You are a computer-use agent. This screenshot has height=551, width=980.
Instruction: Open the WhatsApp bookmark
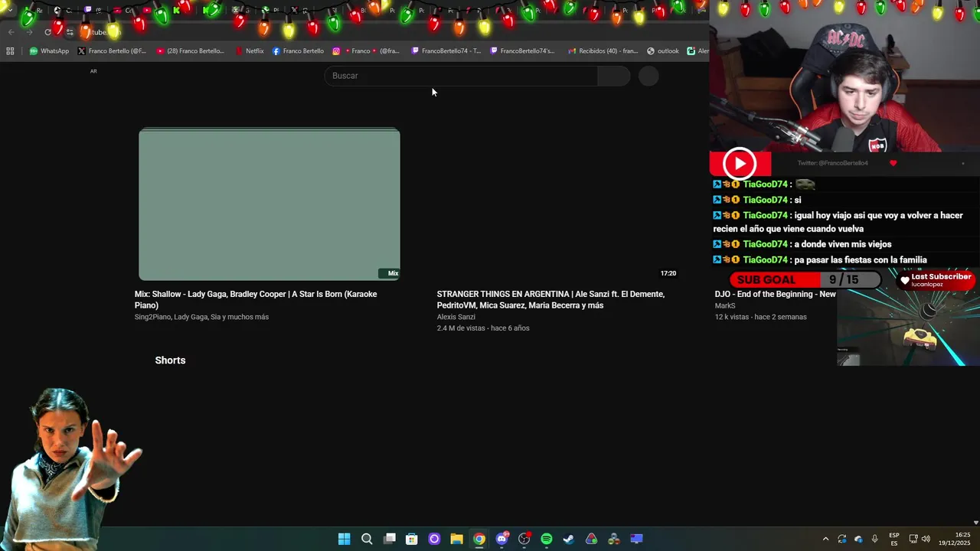(49, 51)
